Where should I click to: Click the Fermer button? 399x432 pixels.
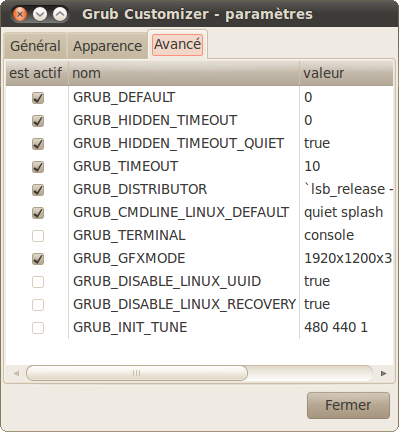(348, 405)
